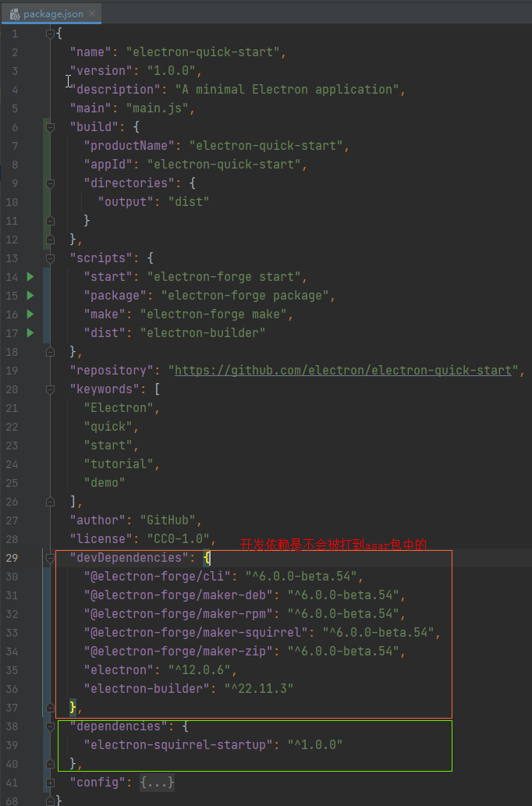The height and width of the screenshot is (806, 532).
Task: Click "electron-forge start" script value
Action: pos(224,276)
